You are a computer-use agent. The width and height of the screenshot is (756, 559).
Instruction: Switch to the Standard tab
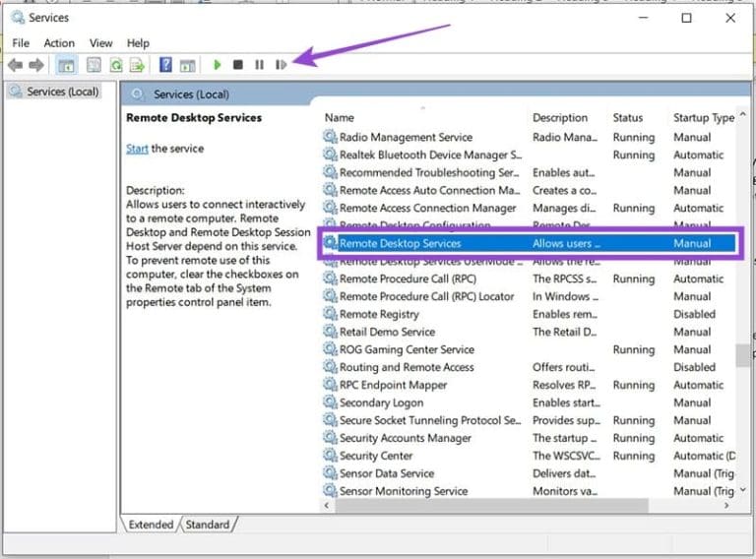pyautogui.click(x=208, y=525)
